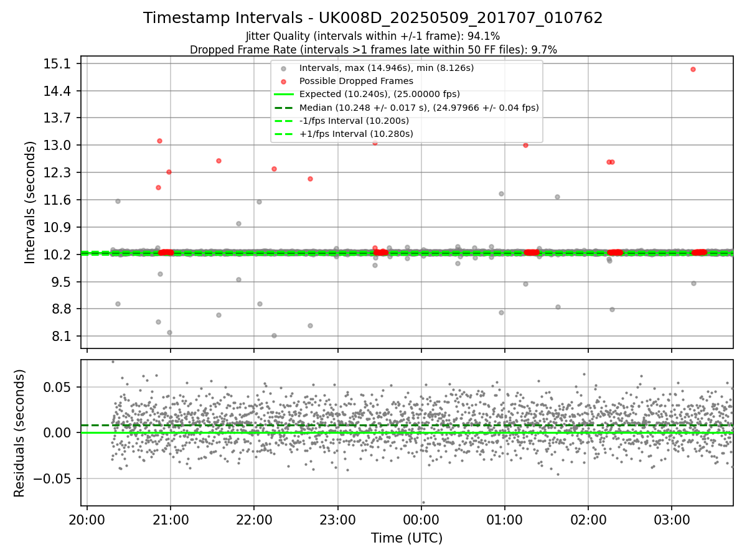
Task: Click the x-axis tick label 03:00
Action: coord(672,520)
